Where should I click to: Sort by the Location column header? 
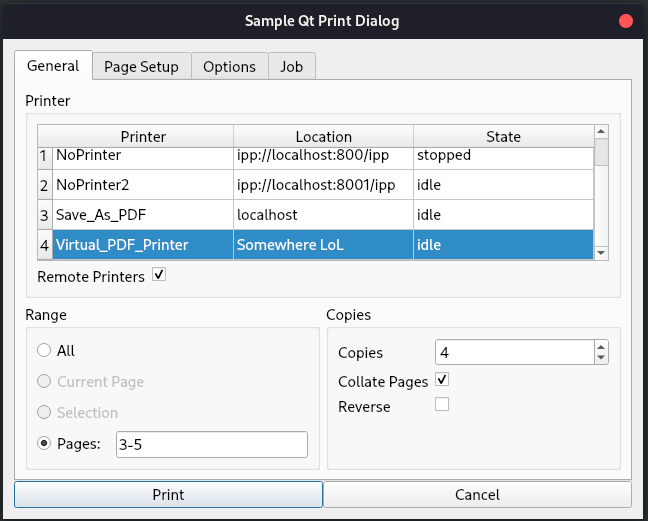324,136
